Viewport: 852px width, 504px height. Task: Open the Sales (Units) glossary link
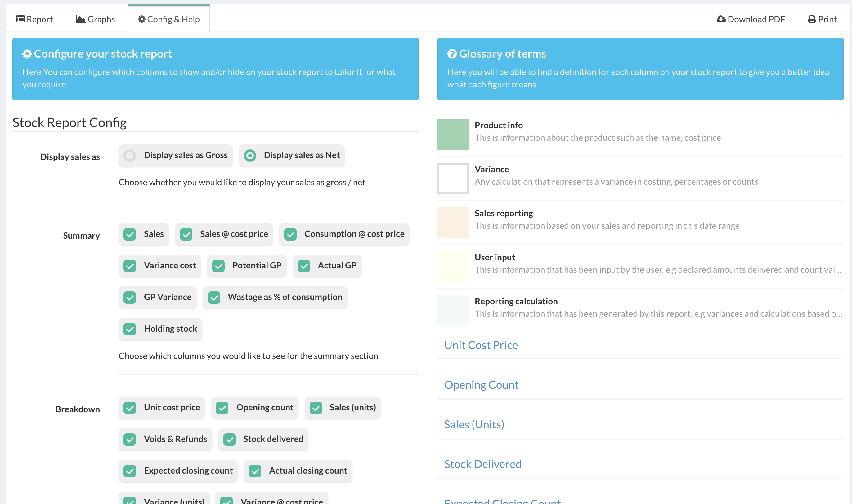(x=474, y=425)
